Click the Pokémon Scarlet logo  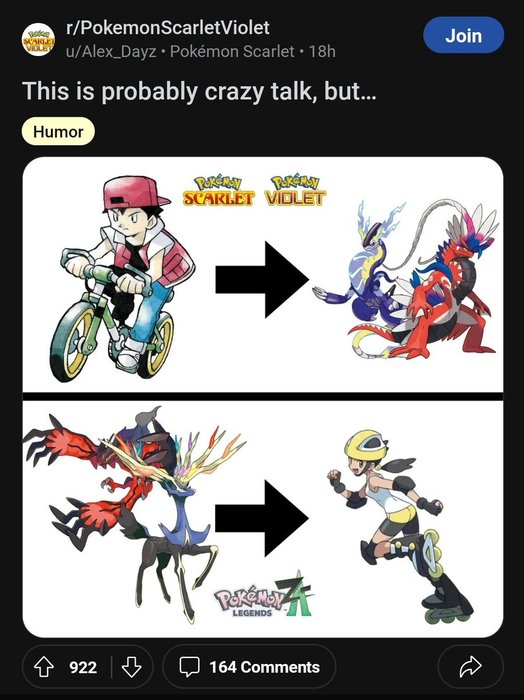pos(218,192)
